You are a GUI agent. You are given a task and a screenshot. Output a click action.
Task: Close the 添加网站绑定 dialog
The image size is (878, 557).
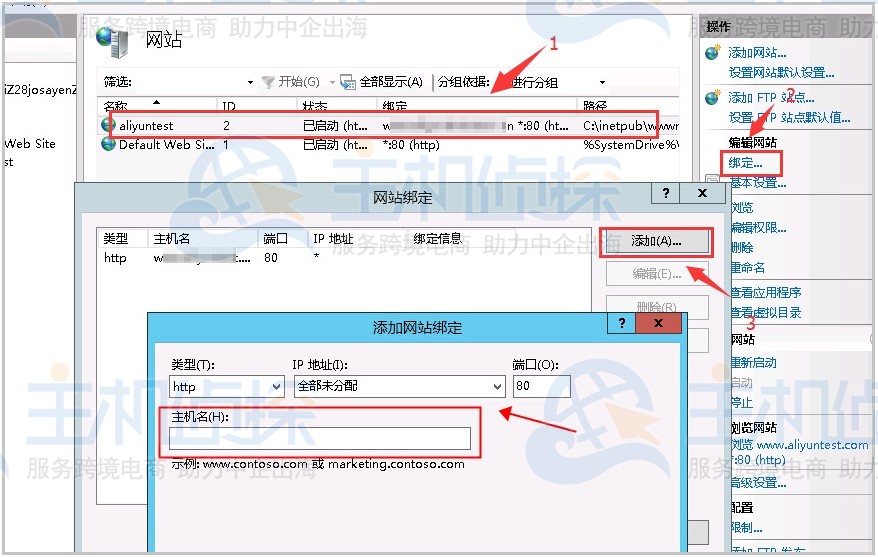(x=658, y=323)
